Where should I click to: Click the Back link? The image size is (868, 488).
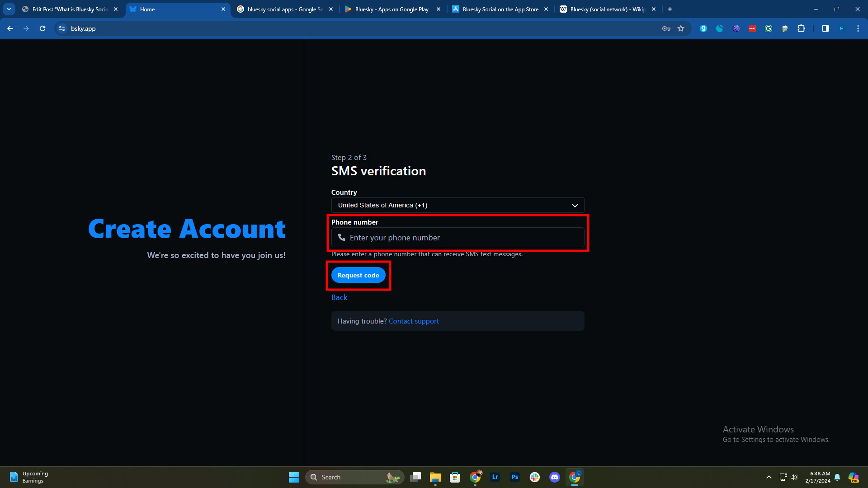339,297
